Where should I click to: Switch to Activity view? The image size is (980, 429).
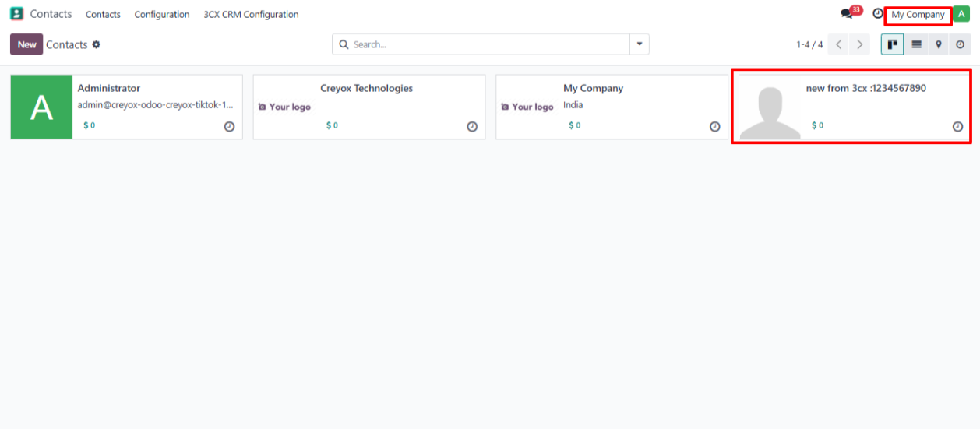960,44
